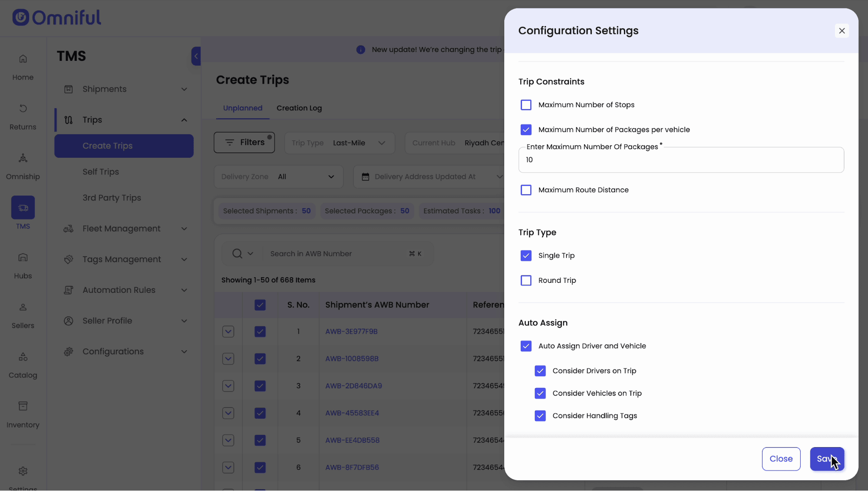Click the Maximum Number Of Packages field
The width and height of the screenshot is (868, 491).
[680, 160]
